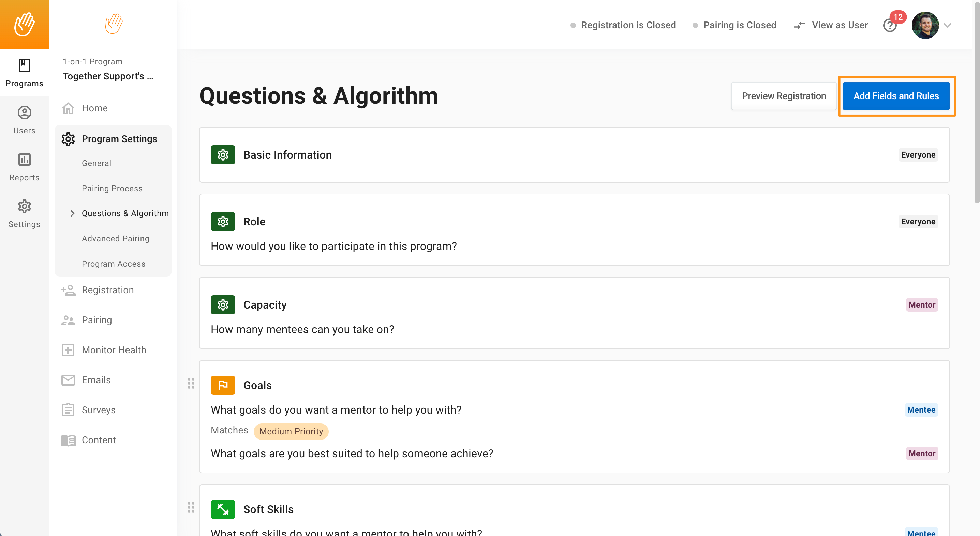Click the user profile avatar
The height and width of the screenshot is (536, 980).
pyautogui.click(x=925, y=25)
